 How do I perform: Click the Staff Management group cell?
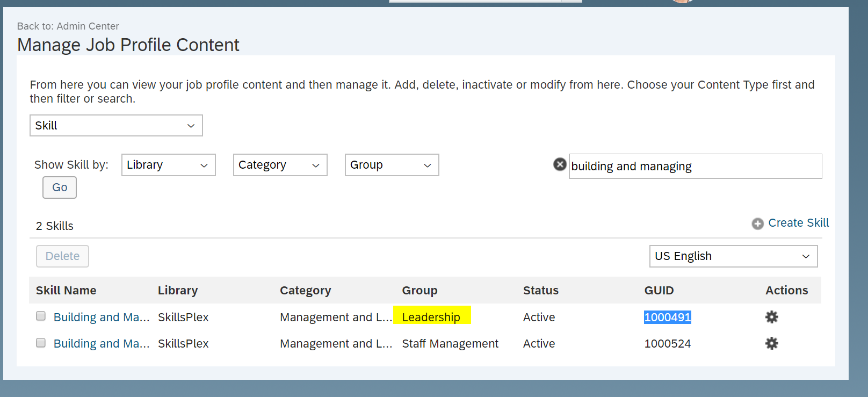pos(450,343)
